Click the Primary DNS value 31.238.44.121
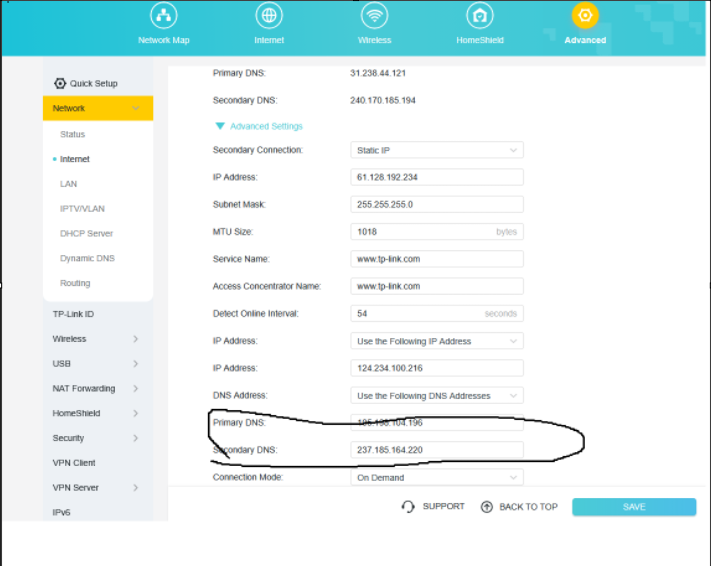 [378, 73]
